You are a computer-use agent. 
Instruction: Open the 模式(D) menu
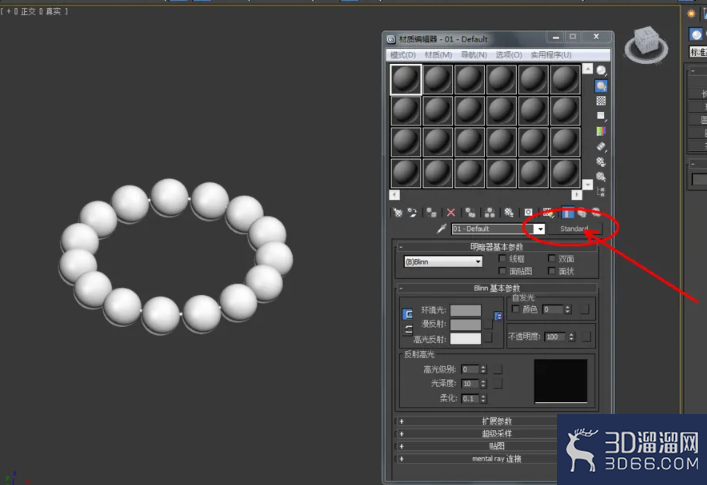[403, 55]
